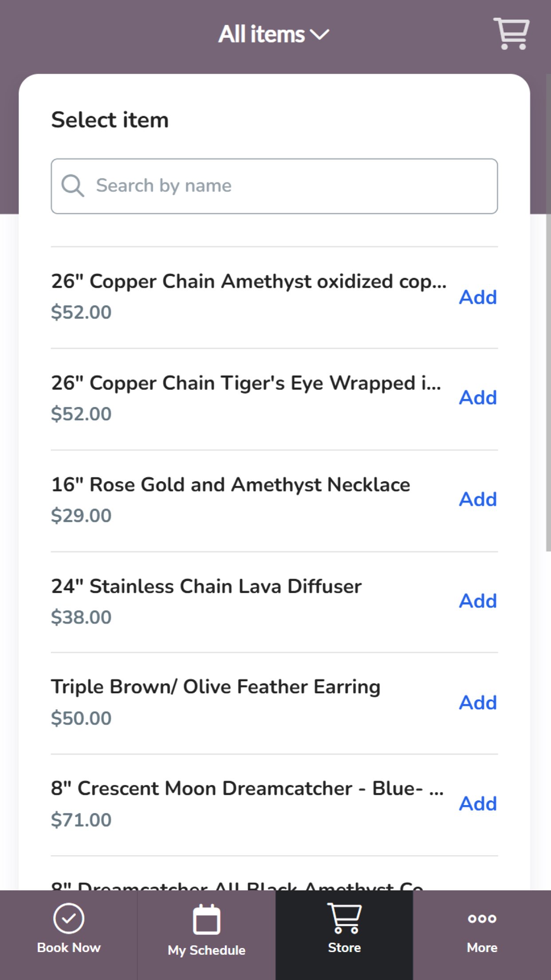Viewport: 551px width, 980px height.
Task: Add the Triple Brown/ Olive Feather Earring
Action: (478, 703)
